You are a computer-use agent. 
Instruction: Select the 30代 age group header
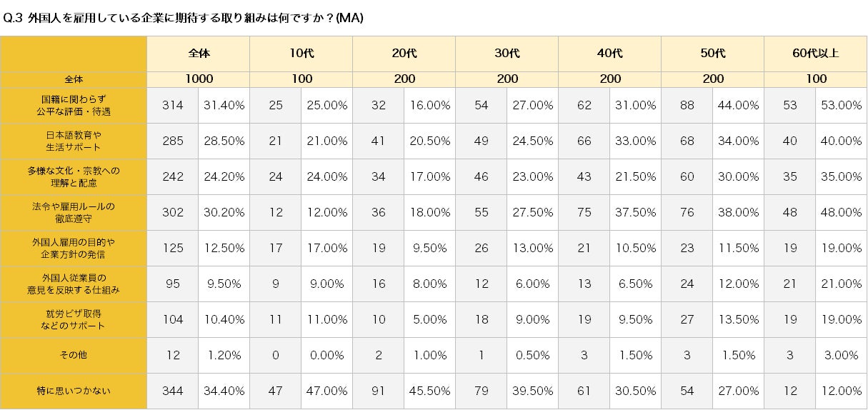click(507, 54)
